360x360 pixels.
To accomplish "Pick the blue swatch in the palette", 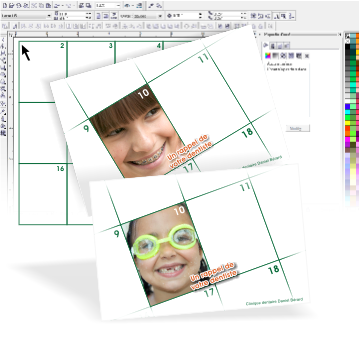I will point(348,107).
